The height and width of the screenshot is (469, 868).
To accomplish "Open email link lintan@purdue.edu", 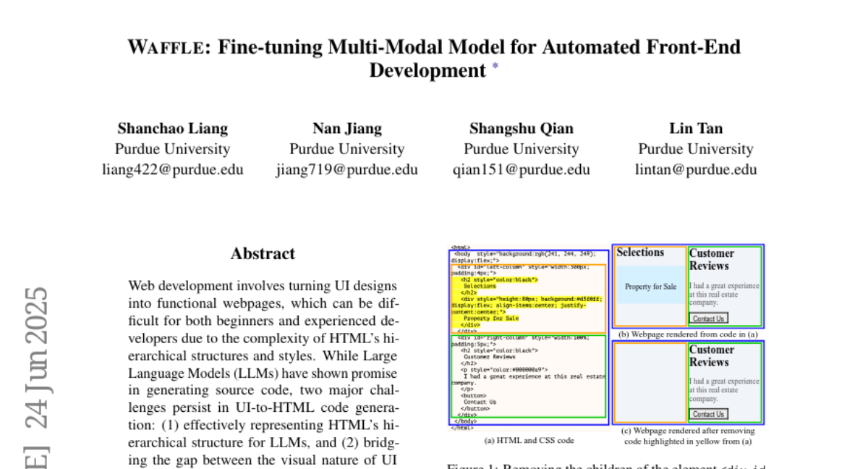I will (696, 170).
